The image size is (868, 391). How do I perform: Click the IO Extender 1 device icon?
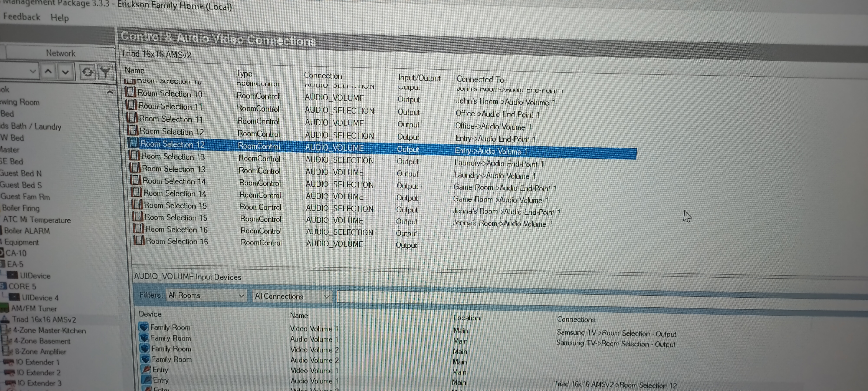pos(9,362)
